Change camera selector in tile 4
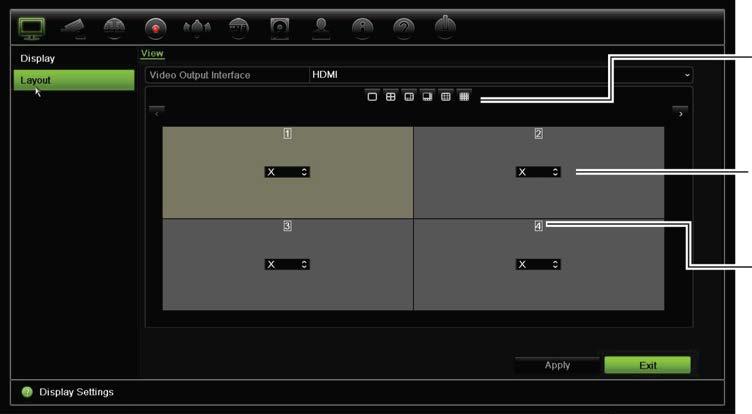The image size is (752, 414). 538,264
